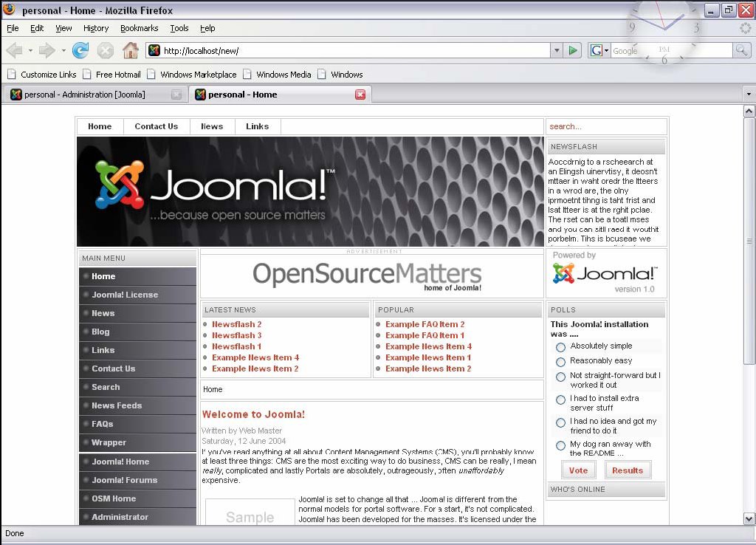Screen dimensions: 756x545
Task: Close the personal - Home tab
Action: pyautogui.click(x=360, y=95)
